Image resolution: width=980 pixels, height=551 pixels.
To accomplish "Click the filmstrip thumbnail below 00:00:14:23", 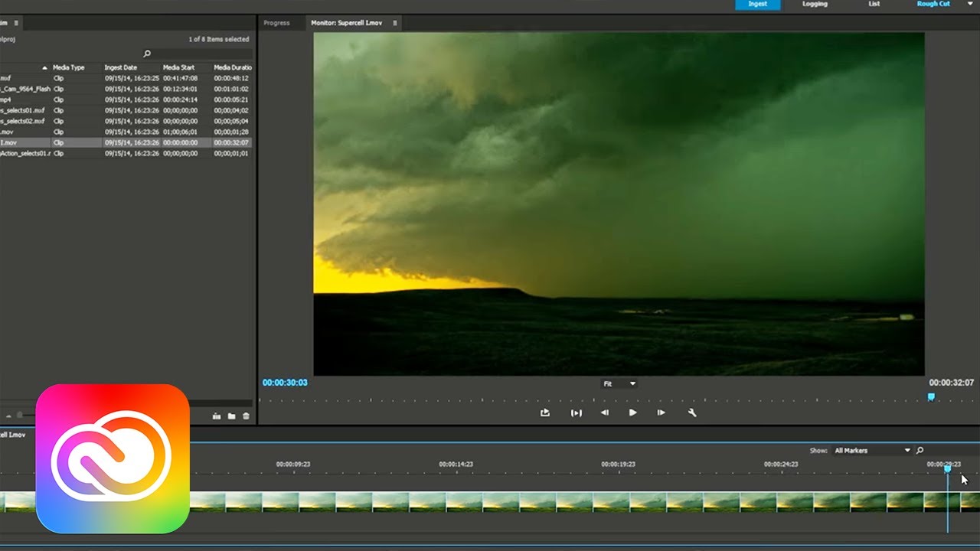I will (464, 502).
